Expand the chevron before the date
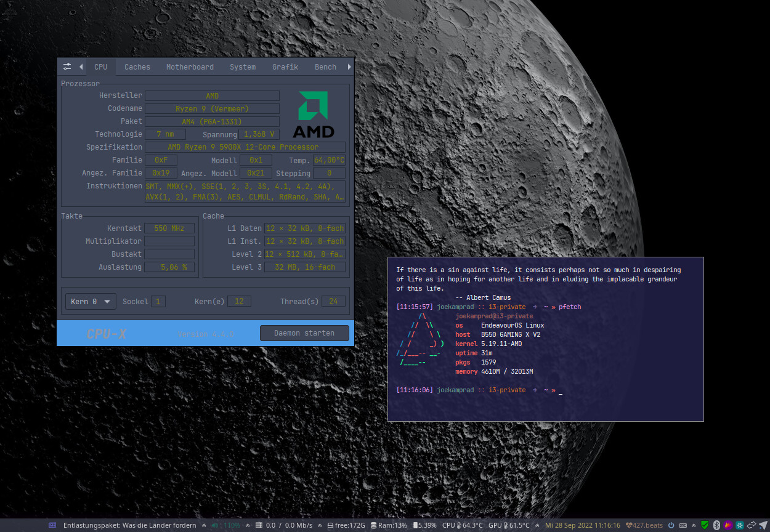 pyautogui.click(x=537, y=525)
